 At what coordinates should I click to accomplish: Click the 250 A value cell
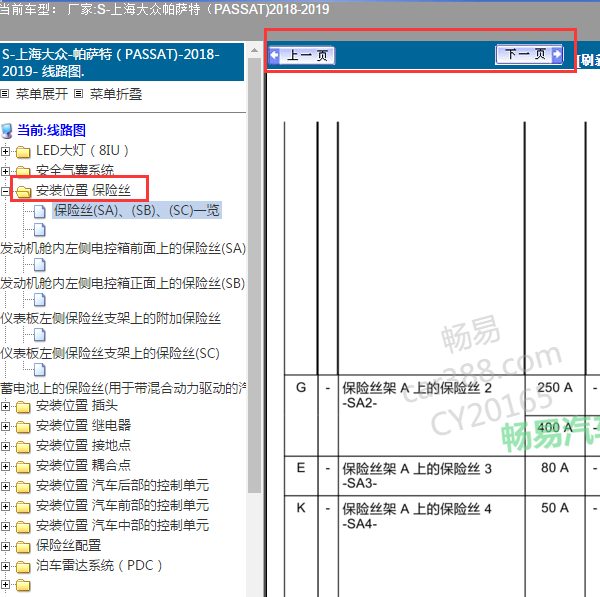[555, 395]
